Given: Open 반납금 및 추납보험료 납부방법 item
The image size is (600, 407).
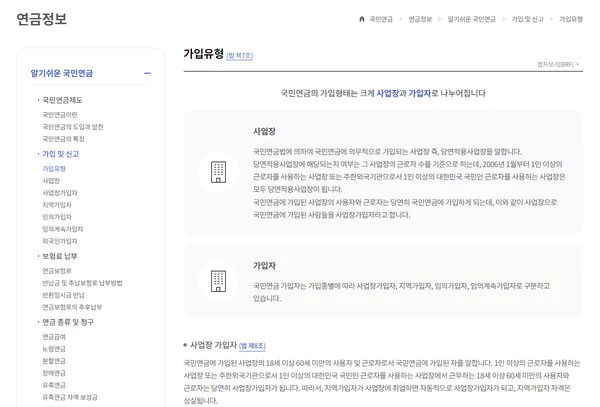Looking at the screenshot, I should click(82, 283).
